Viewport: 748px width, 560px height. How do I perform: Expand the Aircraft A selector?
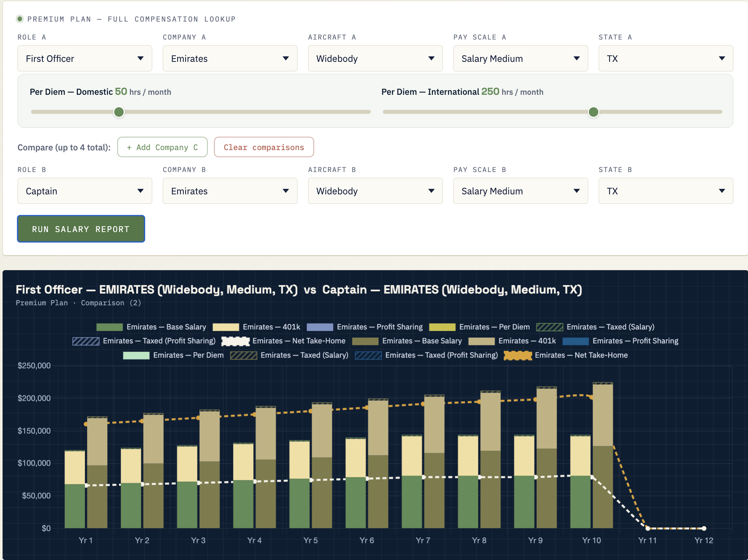pos(375,59)
